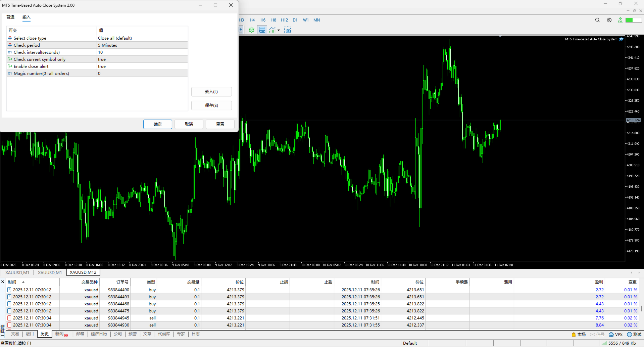Click the 保存(S) save button
The height and width of the screenshot is (347, 644).
tap(211, 105)
